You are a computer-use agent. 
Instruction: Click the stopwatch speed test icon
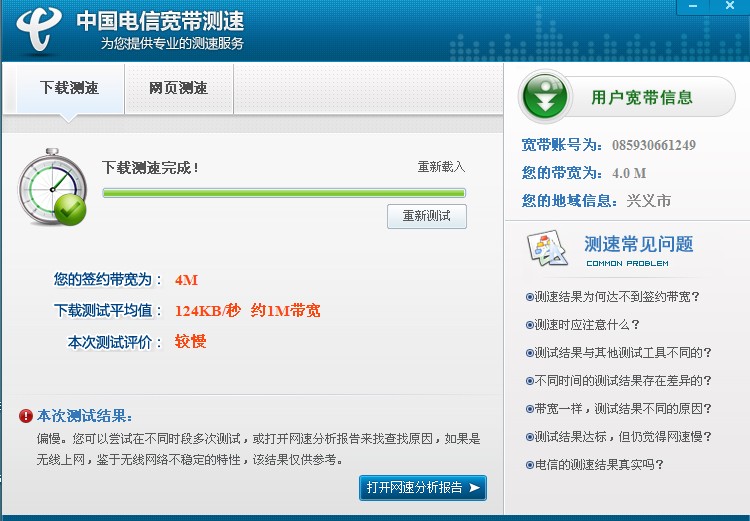tap(53, 187)
